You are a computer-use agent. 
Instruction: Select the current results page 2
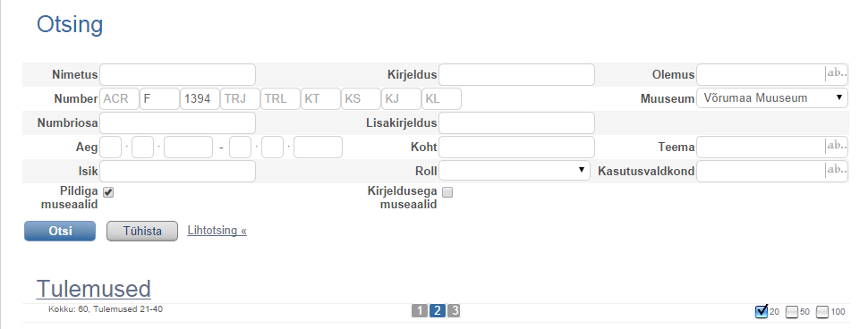438,311
